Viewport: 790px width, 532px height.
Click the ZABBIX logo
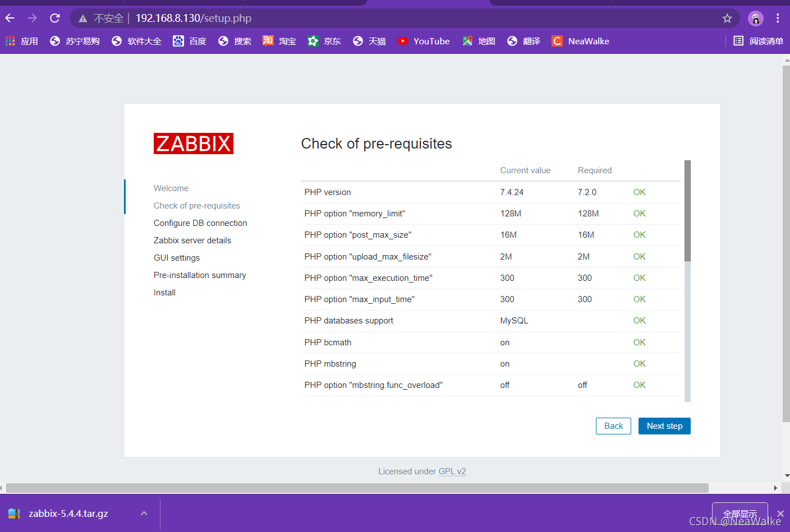click(x=194, y=144)
